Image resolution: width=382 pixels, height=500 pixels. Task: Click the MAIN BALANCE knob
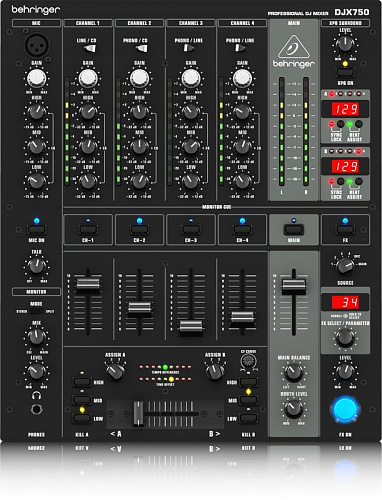(294, 373)
